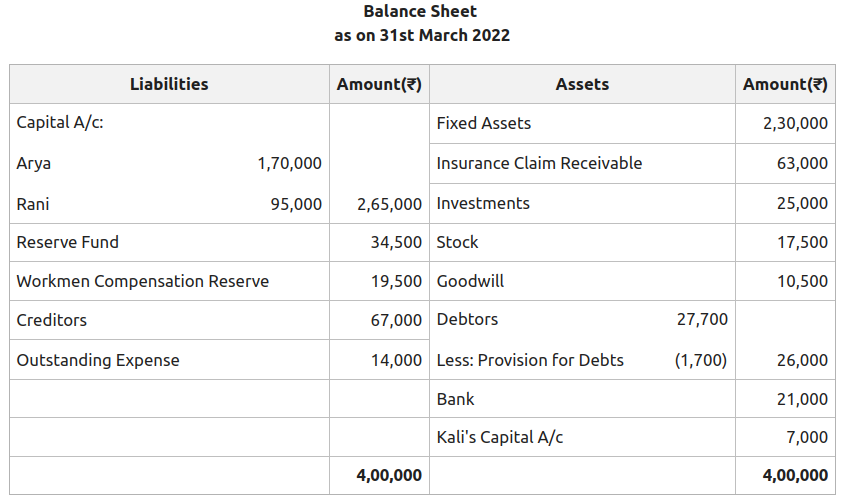Select the Investments row label

483,203
